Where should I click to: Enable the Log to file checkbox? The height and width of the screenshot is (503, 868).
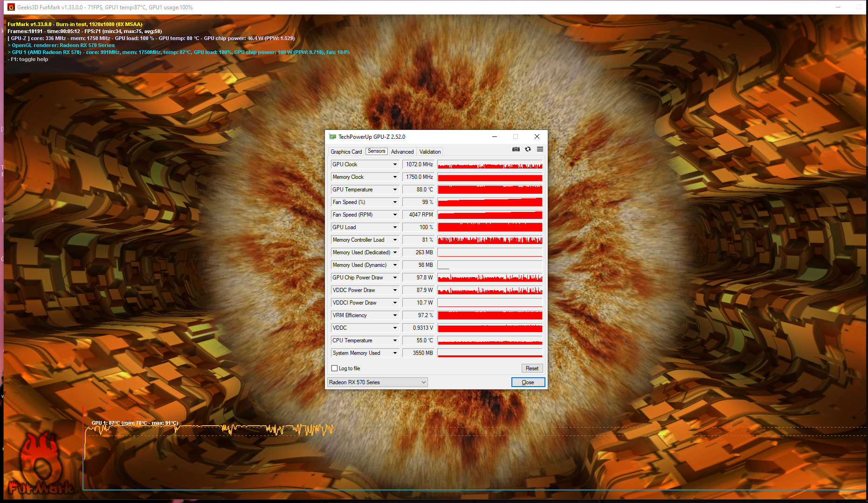(334, 368)
